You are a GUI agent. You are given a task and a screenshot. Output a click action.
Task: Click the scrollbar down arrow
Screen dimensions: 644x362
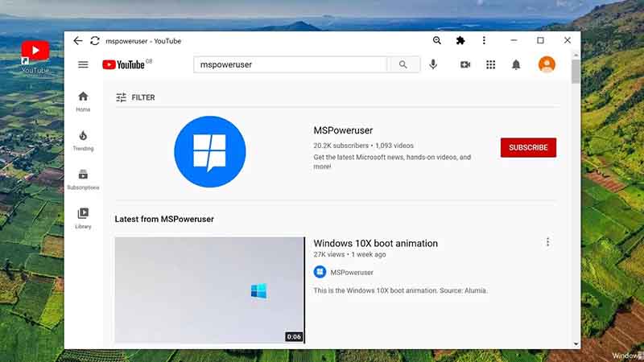click(576, 344)
